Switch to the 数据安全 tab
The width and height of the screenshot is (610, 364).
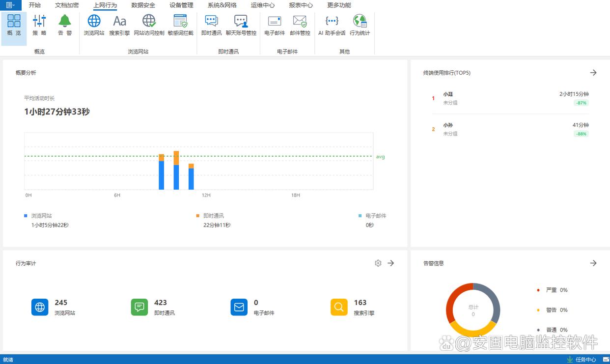pyautogui.click(x=143, y=5)
